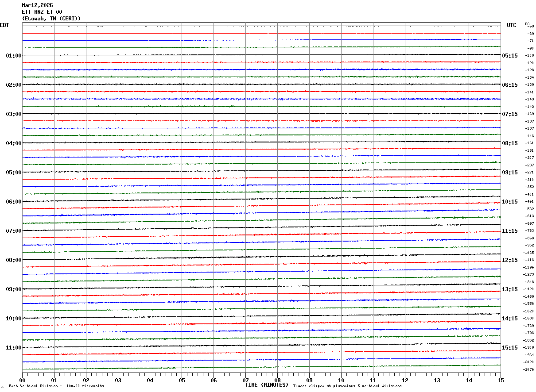Click the DC offset value '-2076'
Image resolution: width=536 pixels, height=392 pixels.
pos(528,369)
